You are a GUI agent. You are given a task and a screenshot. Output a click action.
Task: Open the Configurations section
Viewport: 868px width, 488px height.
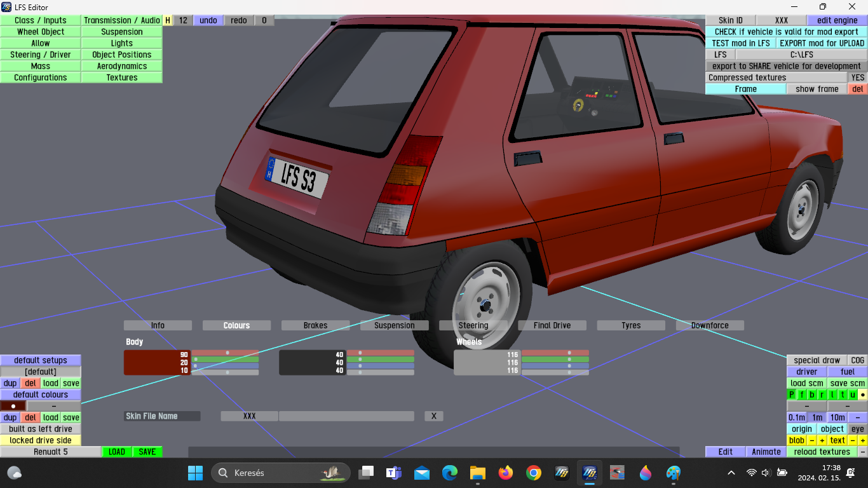(x=41, y=78)
